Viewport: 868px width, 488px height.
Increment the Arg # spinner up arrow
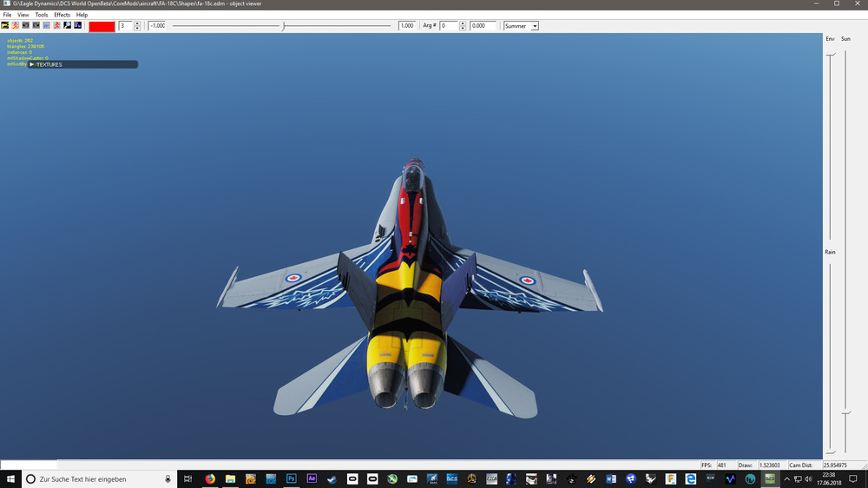[x=463, y=23]
